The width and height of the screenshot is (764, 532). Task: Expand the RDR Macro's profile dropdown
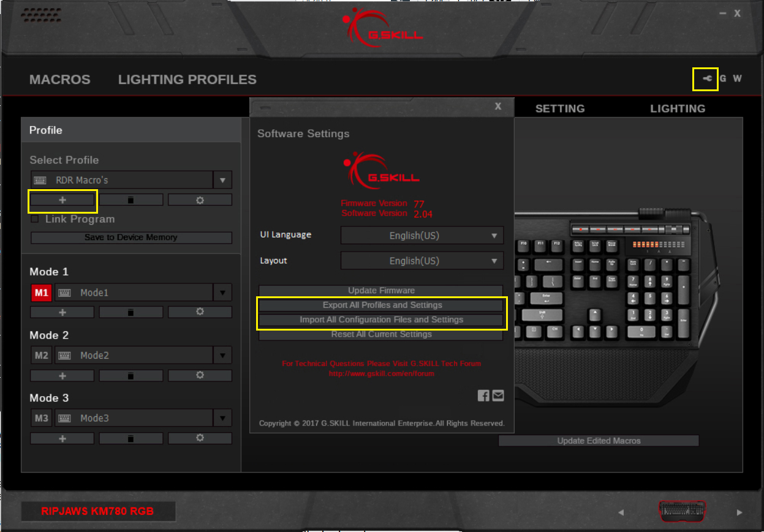222,180
